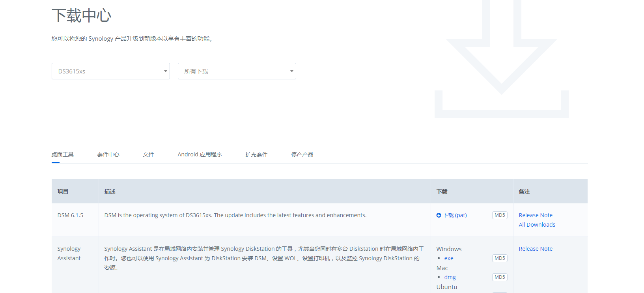Switch to the 文件 tab
The height and width of the screenshot is (293, 644).
pyautogui.click(x=148, y=154)
